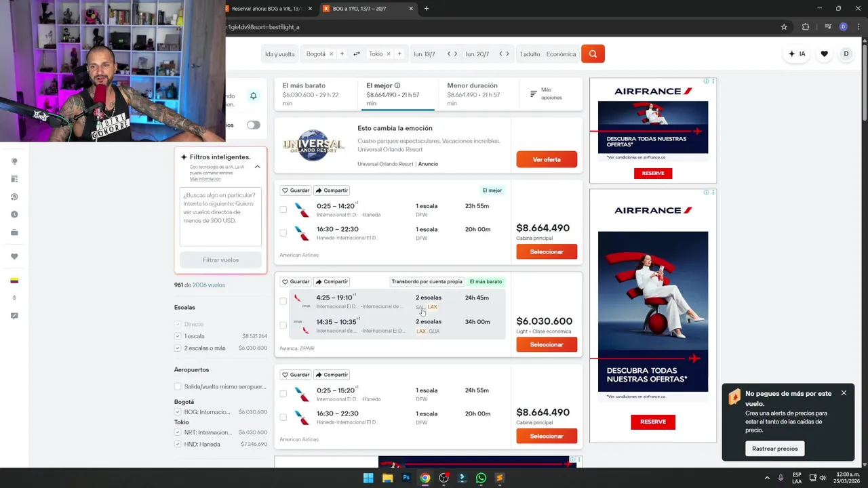
Task: Click the clock icon in left sidebar
Action: click(14, 214)
